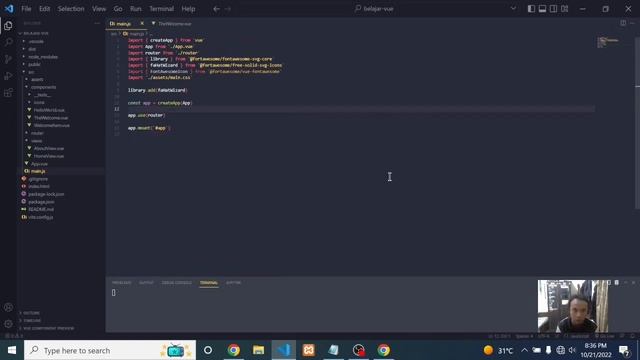This screenshot has height=360, width=640.
Task: Switch to the TheWelcome.vue editor tab
Action: tap(175, 24)
